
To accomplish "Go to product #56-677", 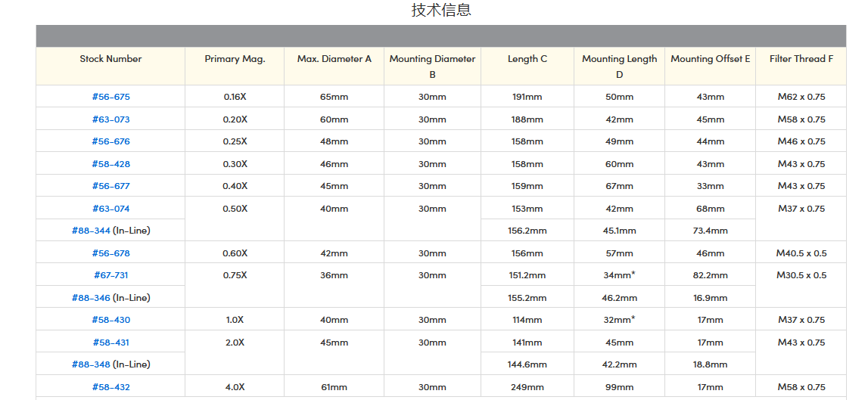I will [110, 186].
